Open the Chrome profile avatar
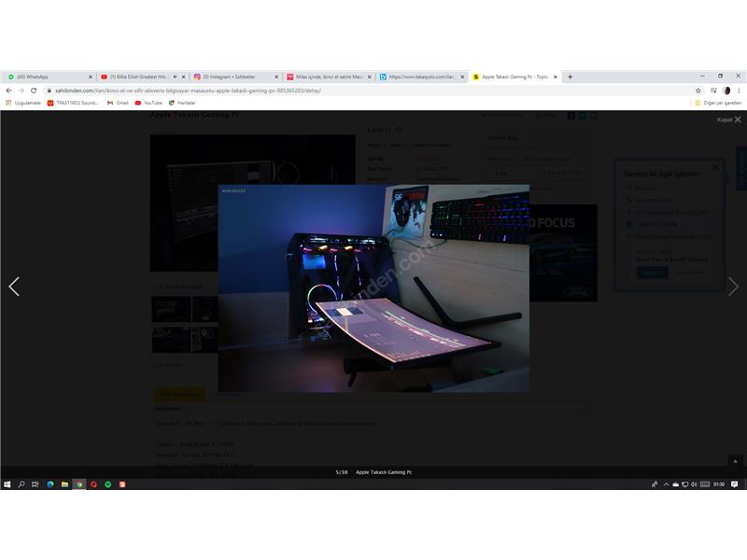747x560 pixels. click(726, 91)
